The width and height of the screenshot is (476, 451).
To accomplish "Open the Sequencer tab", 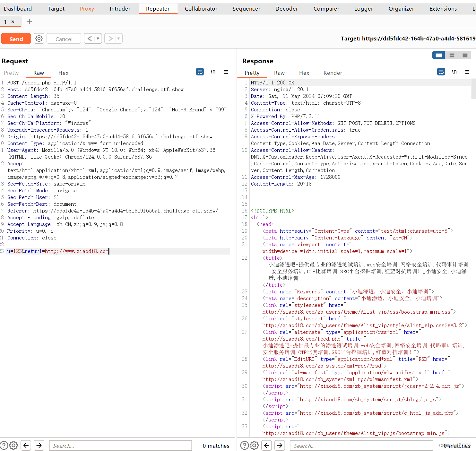I will point(247,9).
